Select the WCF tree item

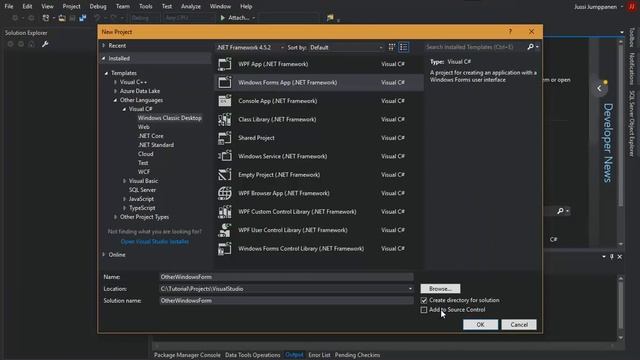144,172
